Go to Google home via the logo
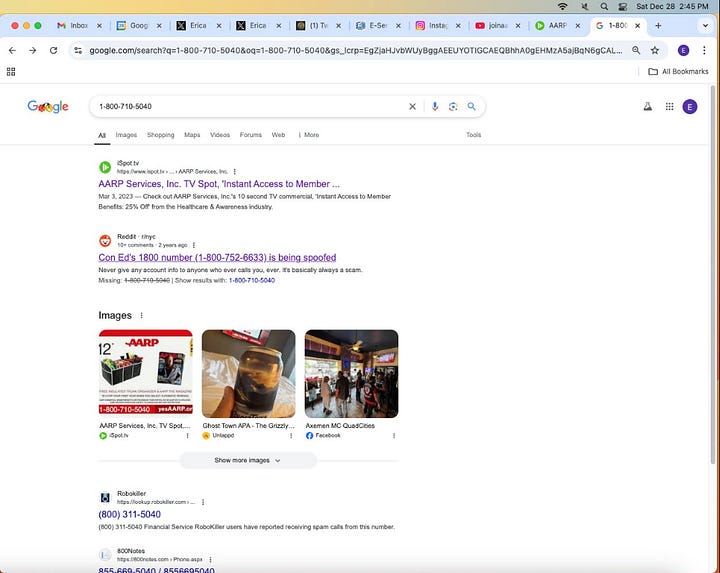The height and width of the screenshot is (573, 720). (48, 107)
